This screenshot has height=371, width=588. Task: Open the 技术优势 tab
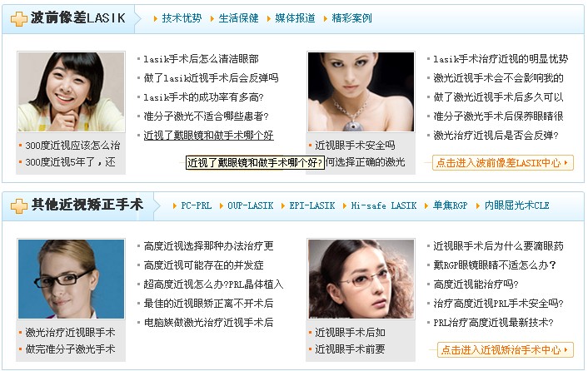pos(182,18)
